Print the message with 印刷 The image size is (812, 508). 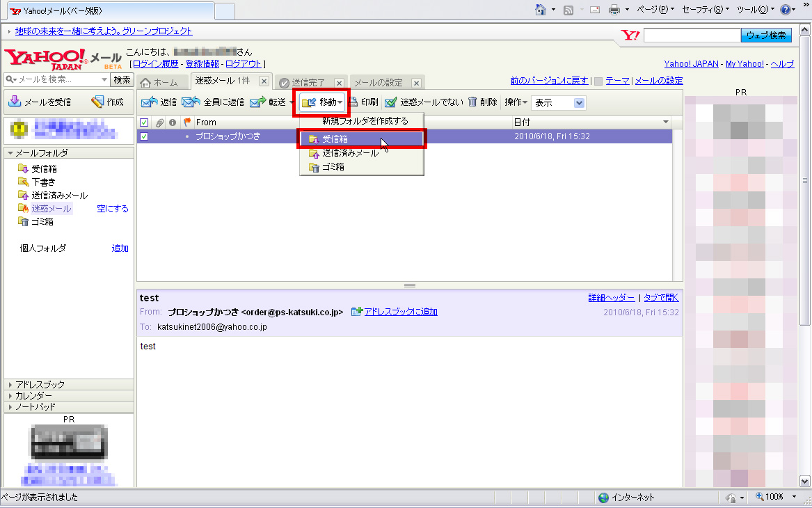[x=363, y=102]
